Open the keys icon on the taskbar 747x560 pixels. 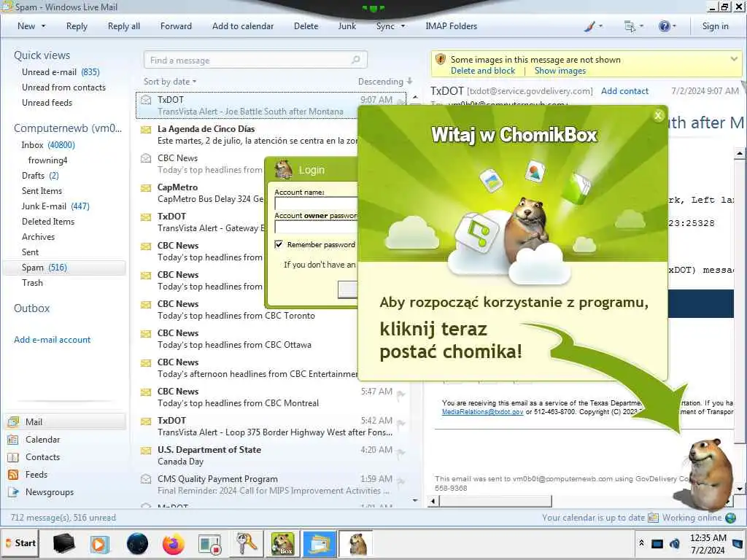(x=247, y=543)
